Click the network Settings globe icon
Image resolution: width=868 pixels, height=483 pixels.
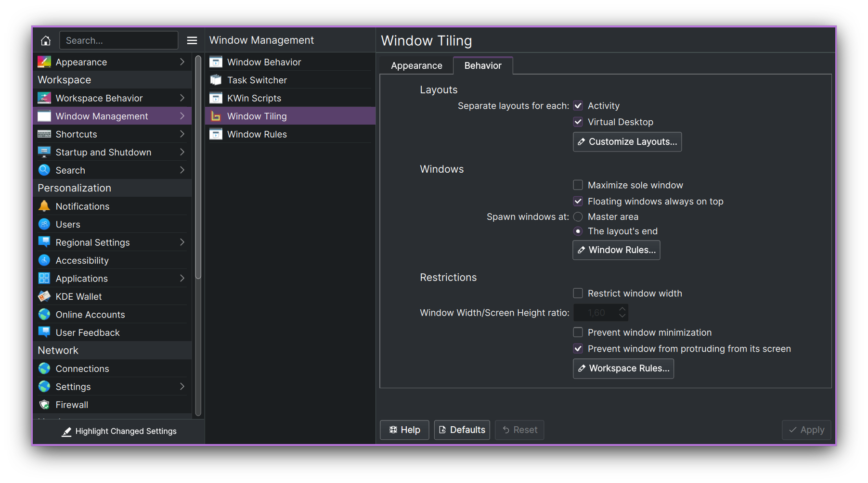click(44, 387)
